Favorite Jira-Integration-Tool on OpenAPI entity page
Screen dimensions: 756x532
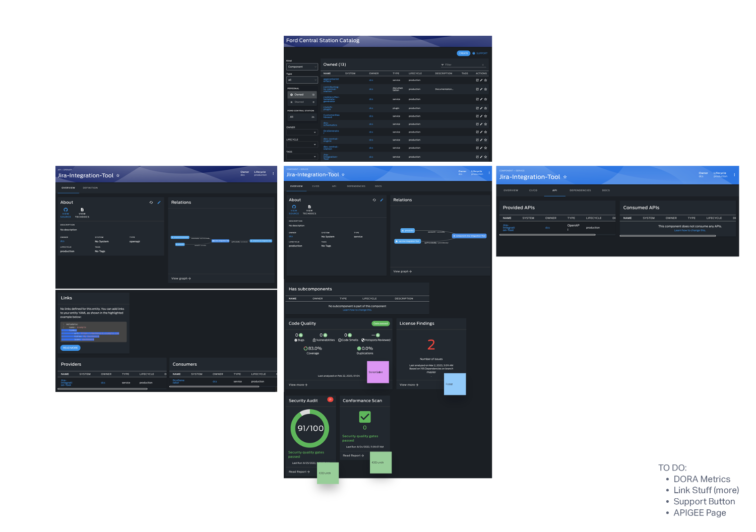(118, 176)
